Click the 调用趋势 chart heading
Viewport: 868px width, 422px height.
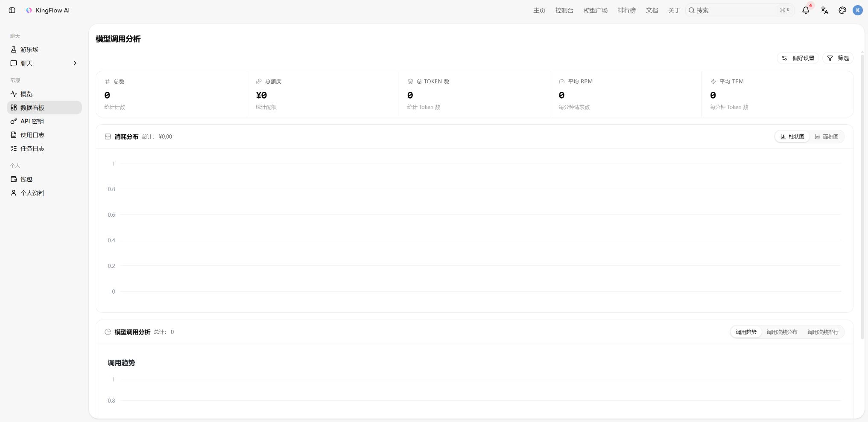121,363
